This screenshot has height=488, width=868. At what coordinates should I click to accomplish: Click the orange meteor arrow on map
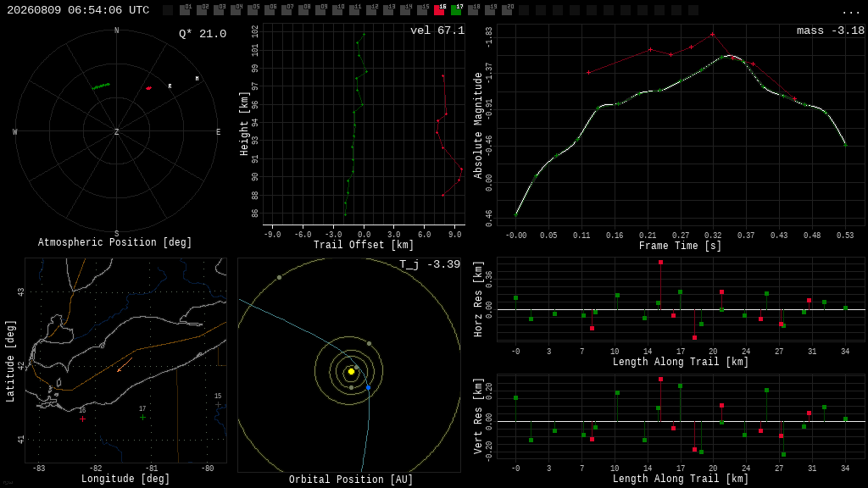(125, 364)
